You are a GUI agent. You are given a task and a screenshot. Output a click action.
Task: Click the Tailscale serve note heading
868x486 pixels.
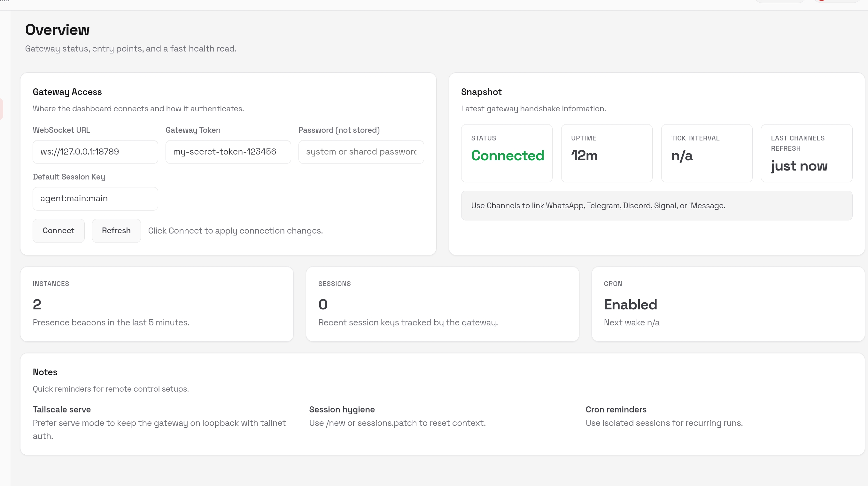point(62,410)
